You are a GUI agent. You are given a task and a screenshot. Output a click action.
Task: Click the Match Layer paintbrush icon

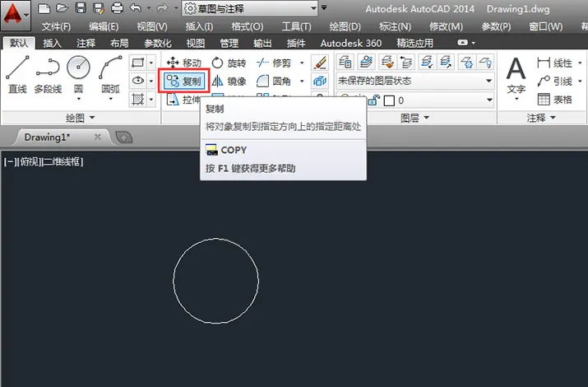tap(387, 63)
